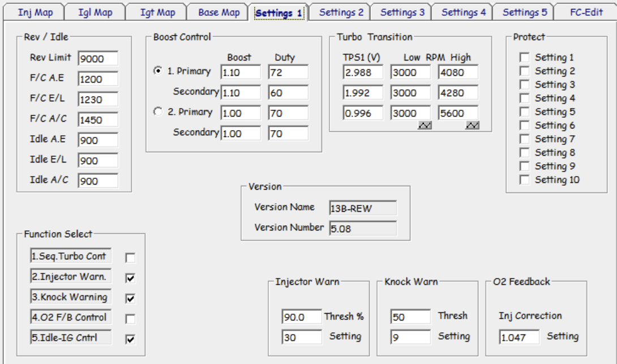Select boost control option 1. Primary
617x364 pixels.
point(158,71)
